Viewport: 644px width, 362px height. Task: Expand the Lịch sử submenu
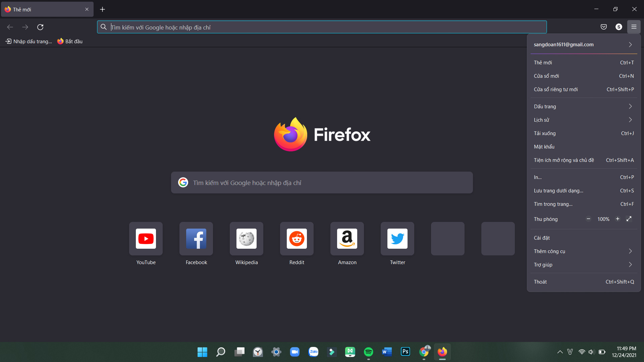(x=584, y=120)
